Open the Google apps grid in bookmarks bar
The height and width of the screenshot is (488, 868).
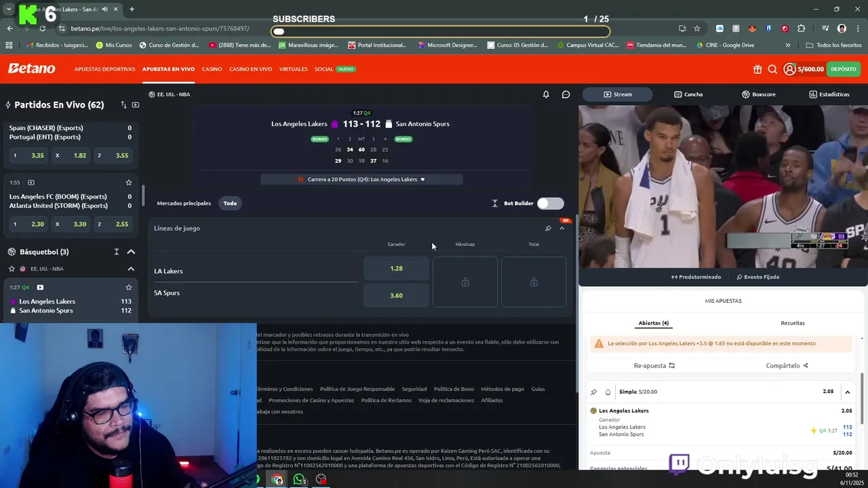click(x=9, y=45)
